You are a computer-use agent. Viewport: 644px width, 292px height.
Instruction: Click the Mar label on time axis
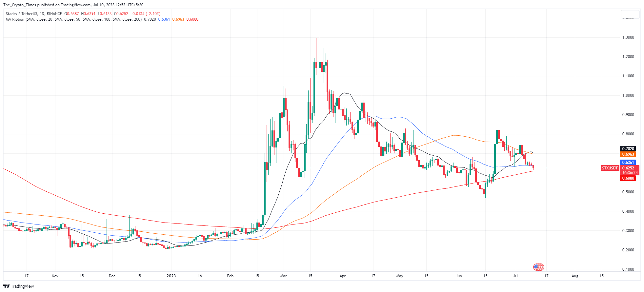(284, 276)
